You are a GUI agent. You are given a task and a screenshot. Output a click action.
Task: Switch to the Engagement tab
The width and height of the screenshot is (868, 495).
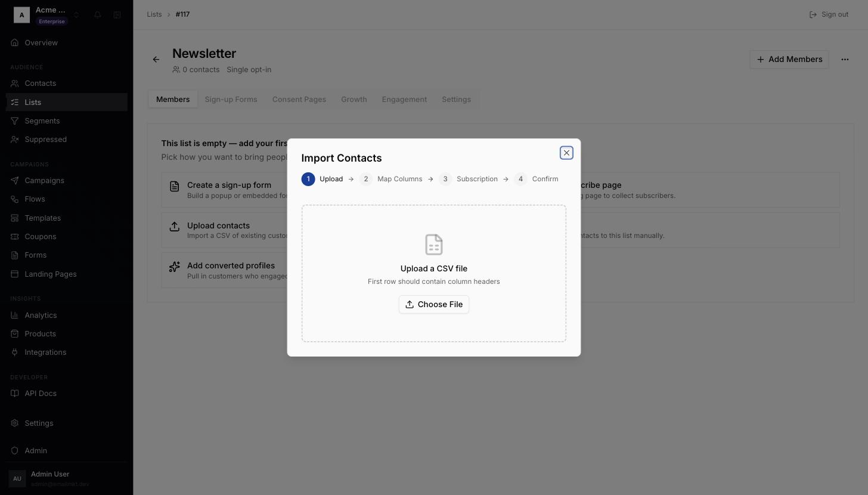[404, 99]
